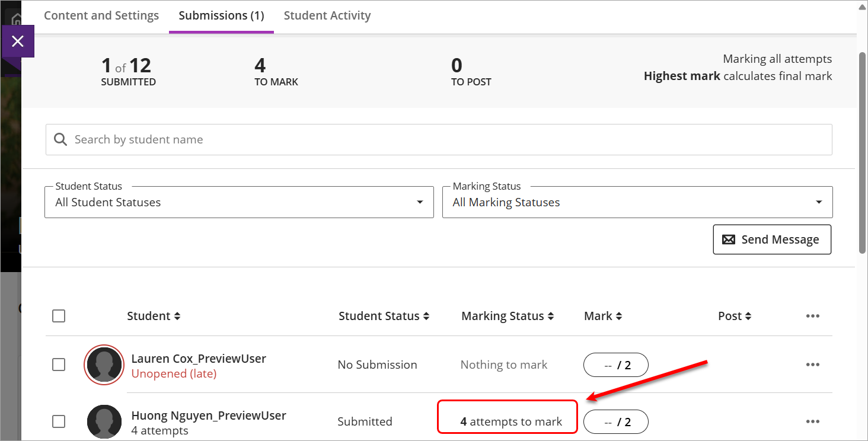This screenshot has height=441, width=868.
Task: Sort by Student column arrows
Action: coord(177,317)
